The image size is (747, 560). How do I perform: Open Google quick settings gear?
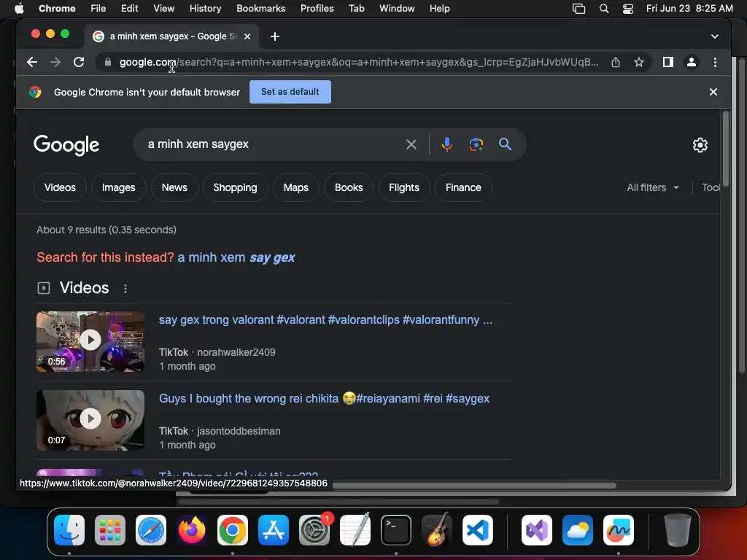coord(700,145)
